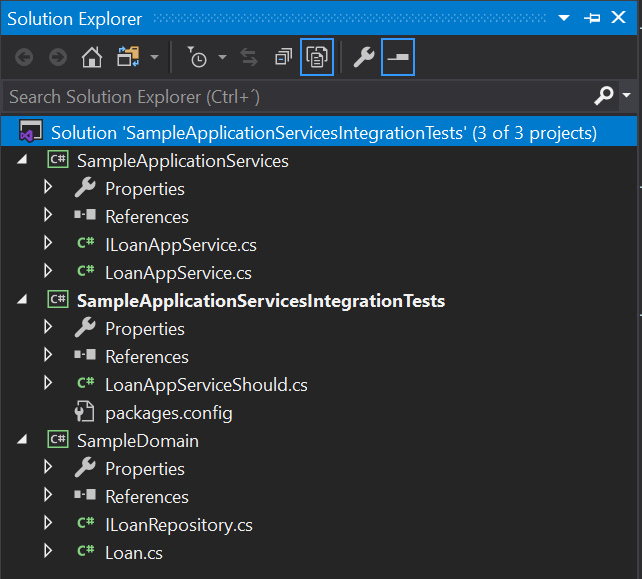Open Properties with the wrench icon
This screenshot has height=579, width=642.
364,58
